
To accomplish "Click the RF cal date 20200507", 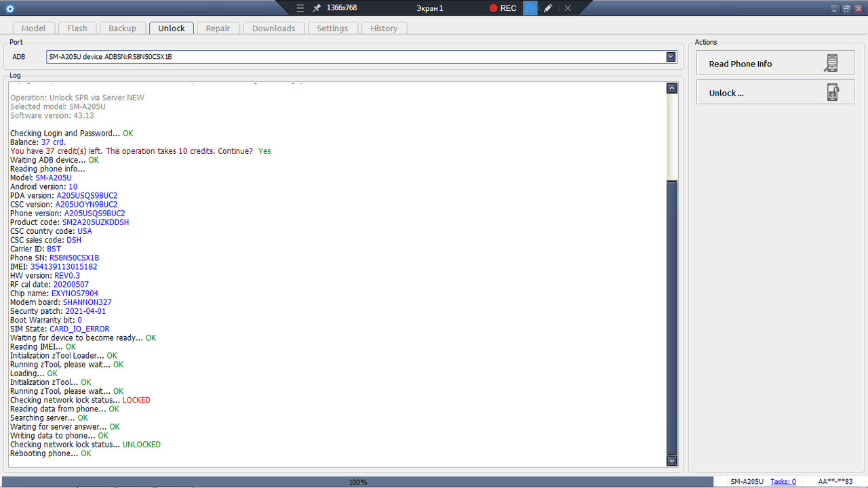I will (x=71, y=285).
